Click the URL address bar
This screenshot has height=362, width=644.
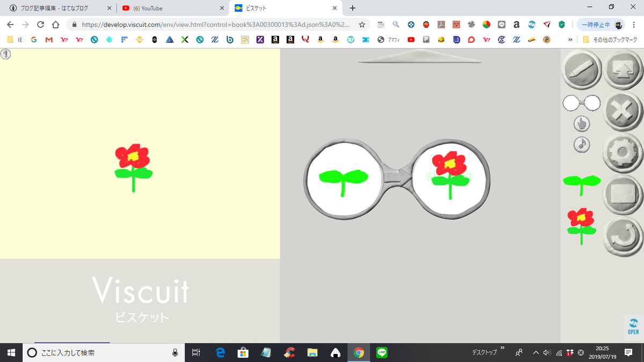tap(215, 25)
